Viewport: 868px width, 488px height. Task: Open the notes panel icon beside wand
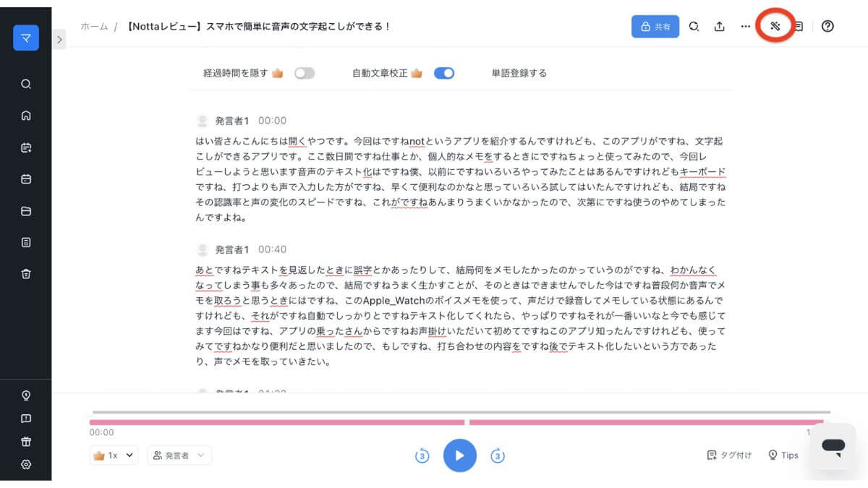coord(799,27)
